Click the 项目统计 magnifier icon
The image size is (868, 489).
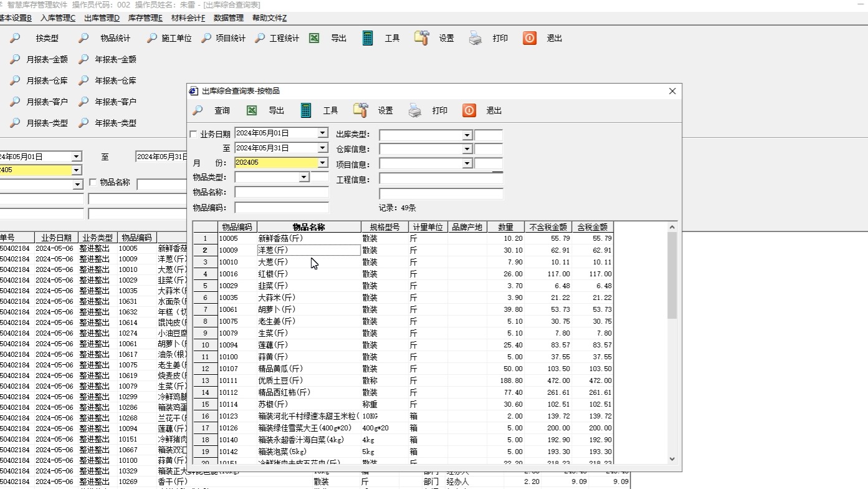pos(206,38)
